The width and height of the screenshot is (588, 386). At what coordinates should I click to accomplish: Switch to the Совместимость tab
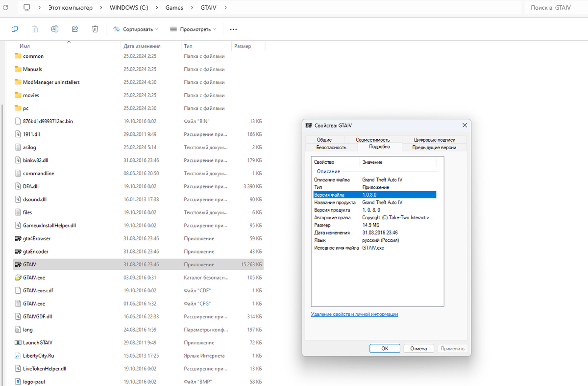(373, 140)
